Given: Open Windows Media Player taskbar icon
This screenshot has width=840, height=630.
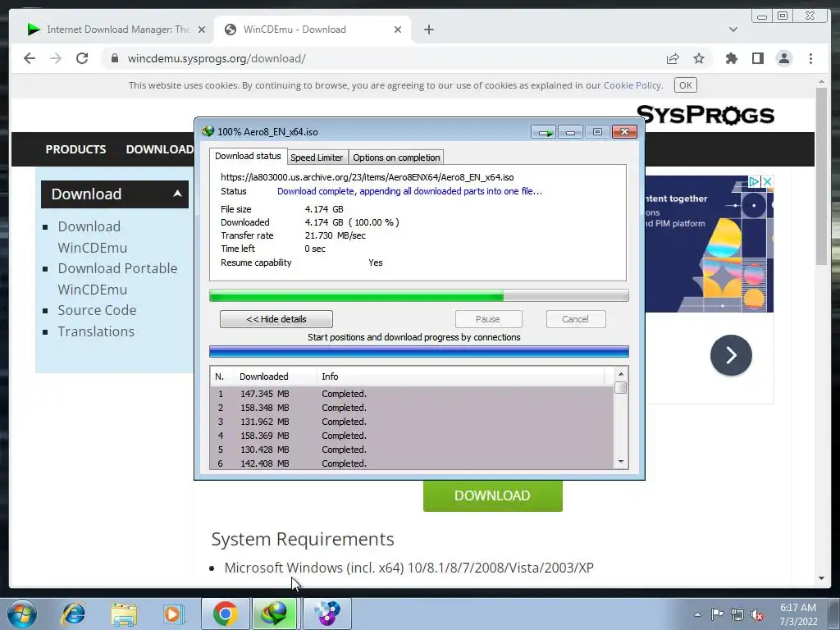Looking at the screenshot, I should [x=174, y=614].
